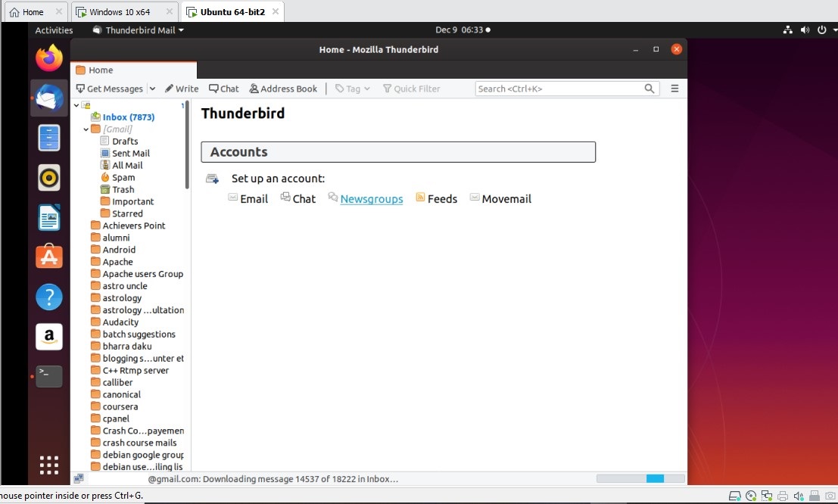Open the astro uncle folder
The image size is (838, 504).
(124, 286)
